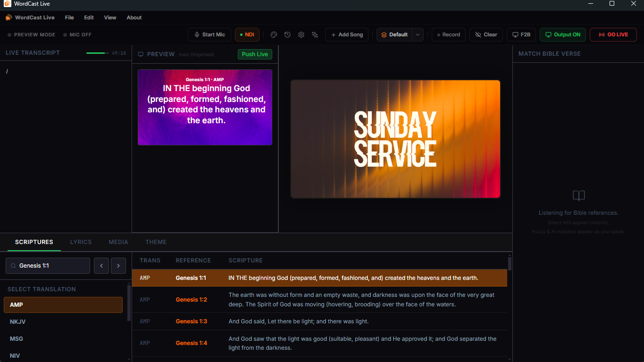This screenshot has width=644, height=362.
Task: Open settings gear in toolbar
Action: pyautogui.click(x=301, y=34)
